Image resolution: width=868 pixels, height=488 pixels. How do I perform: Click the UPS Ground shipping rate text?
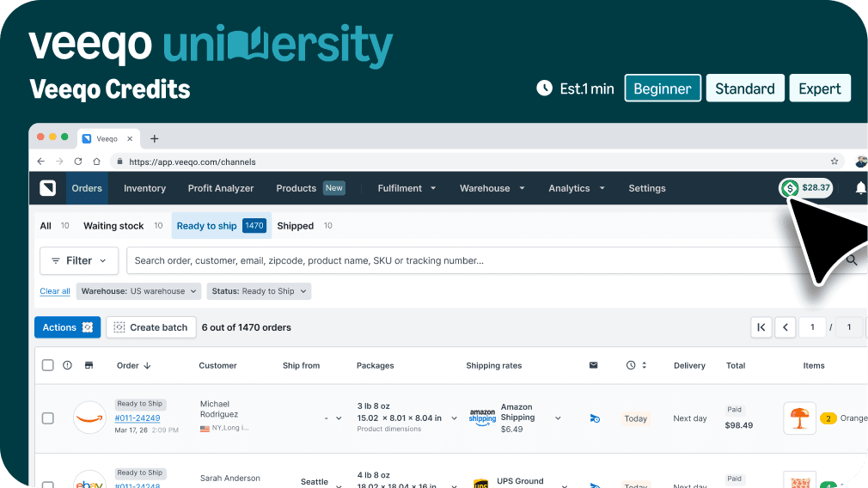pos(520,481)
